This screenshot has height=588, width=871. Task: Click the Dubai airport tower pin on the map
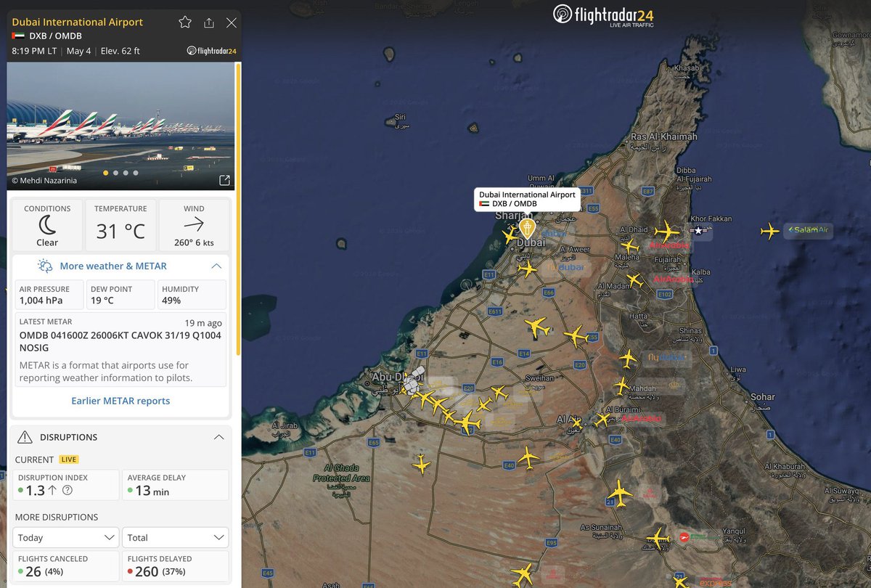(x=528, y=230)
